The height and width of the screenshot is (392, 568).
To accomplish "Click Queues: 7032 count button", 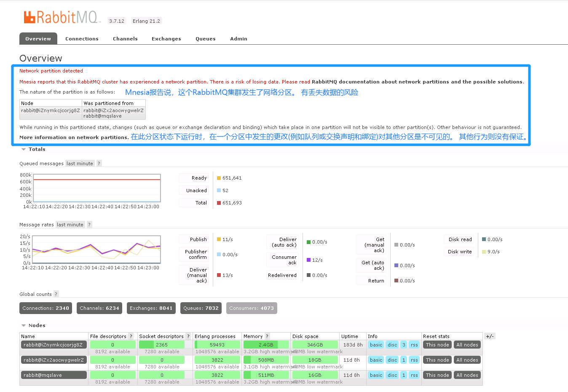I will [201, 308].
